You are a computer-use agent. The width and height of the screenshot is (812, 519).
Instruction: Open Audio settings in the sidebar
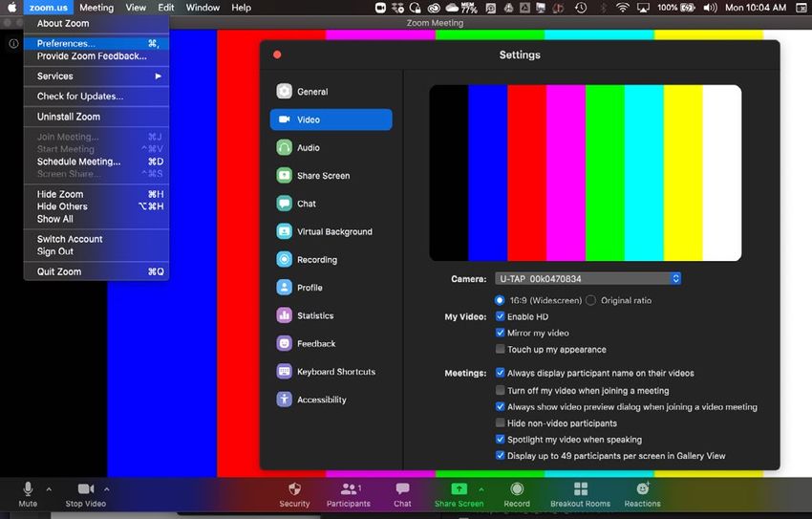(298, 147)
